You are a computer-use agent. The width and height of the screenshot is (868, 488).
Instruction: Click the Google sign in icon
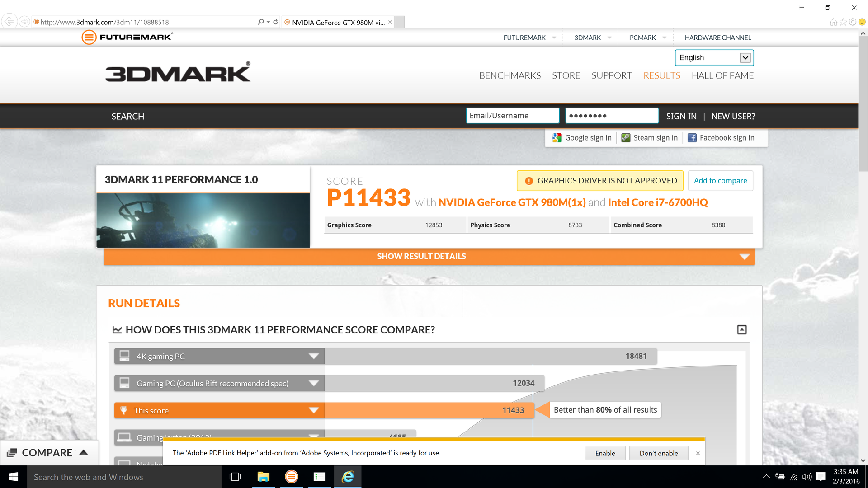click(557, 138)
